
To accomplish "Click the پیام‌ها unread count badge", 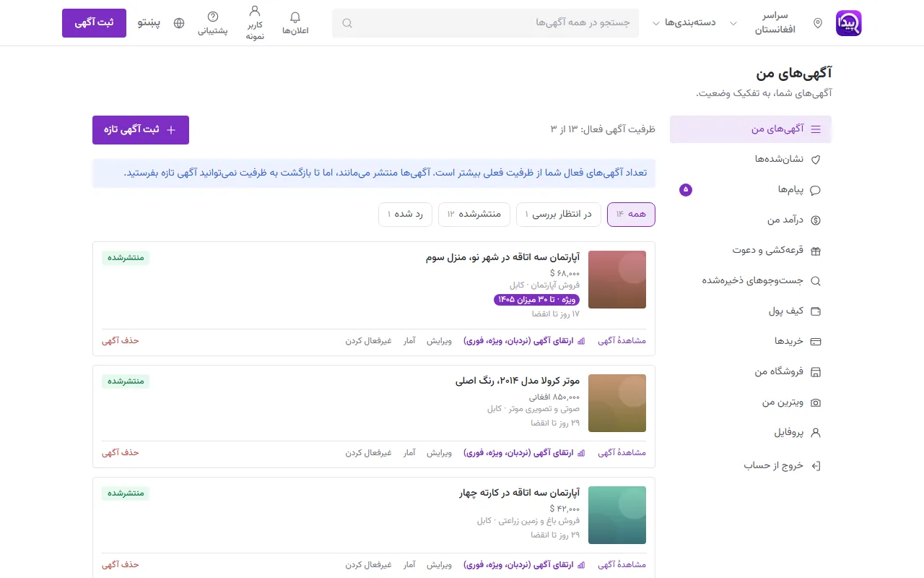I will pyautogui.click(x=686, y=190).
